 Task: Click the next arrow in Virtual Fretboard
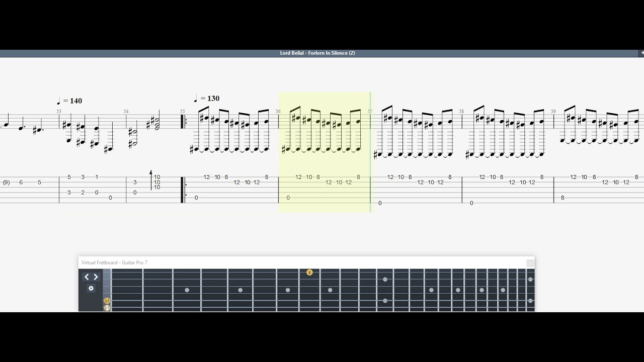click(x=96, y=277)
